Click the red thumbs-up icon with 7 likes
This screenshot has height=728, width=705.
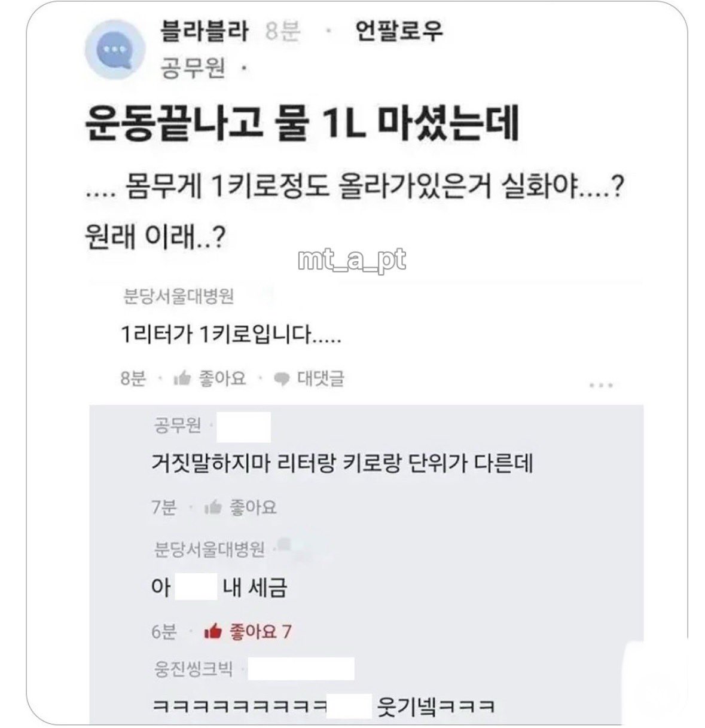point(213,631)
